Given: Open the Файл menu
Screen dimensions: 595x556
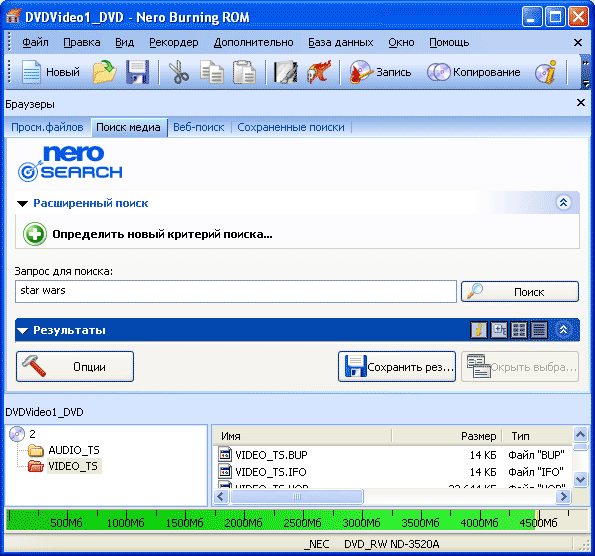Looking at the screenshot, I should pyautogui.click(x=35, y=43).
